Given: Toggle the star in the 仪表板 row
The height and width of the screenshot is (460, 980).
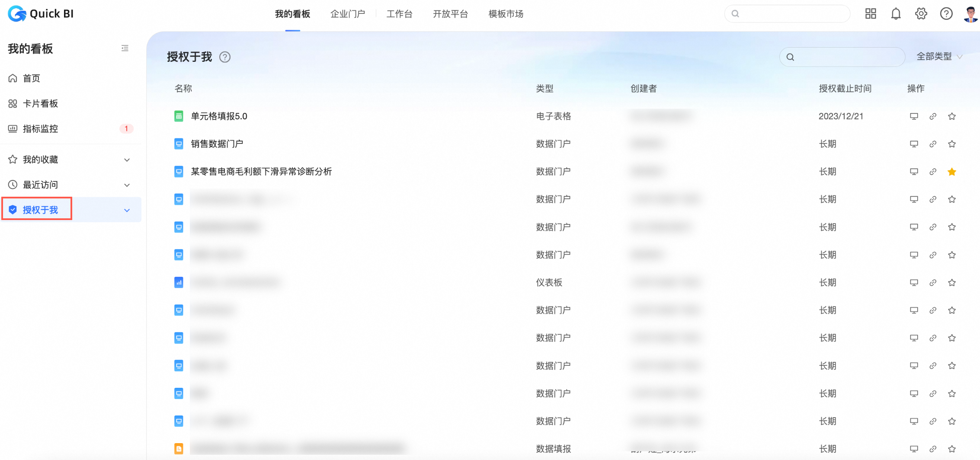Looking at the screenshot, I should (x=952, y=283).
